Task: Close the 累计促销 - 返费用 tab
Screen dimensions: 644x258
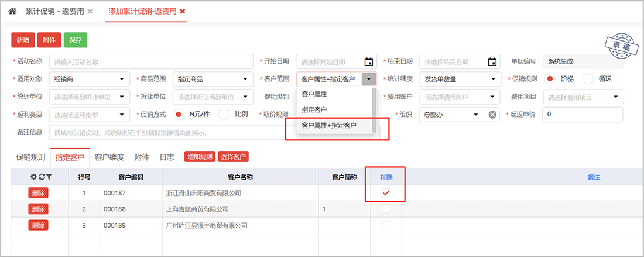Action: (x=90, y=11)
